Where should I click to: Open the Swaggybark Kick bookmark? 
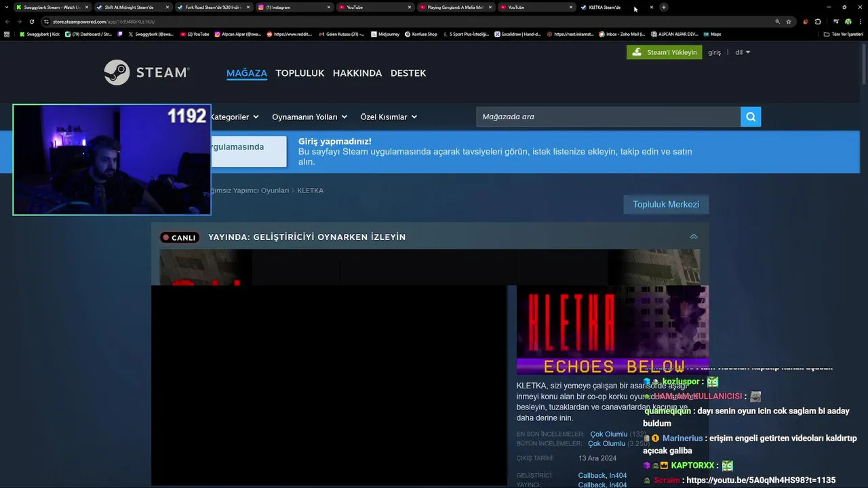pos(40,34)
